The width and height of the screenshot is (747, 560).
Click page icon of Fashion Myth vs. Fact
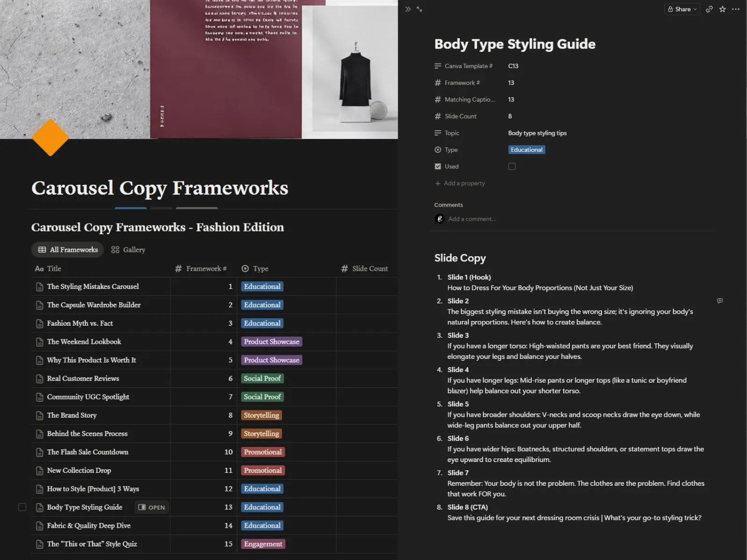[x=40, y=323]
